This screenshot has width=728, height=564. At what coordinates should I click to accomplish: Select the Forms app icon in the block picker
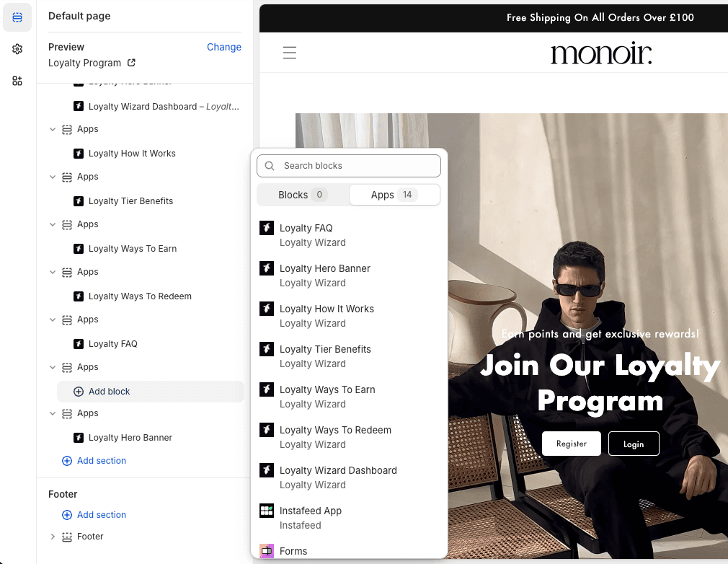pyautogui.click(x=267, y=550)
